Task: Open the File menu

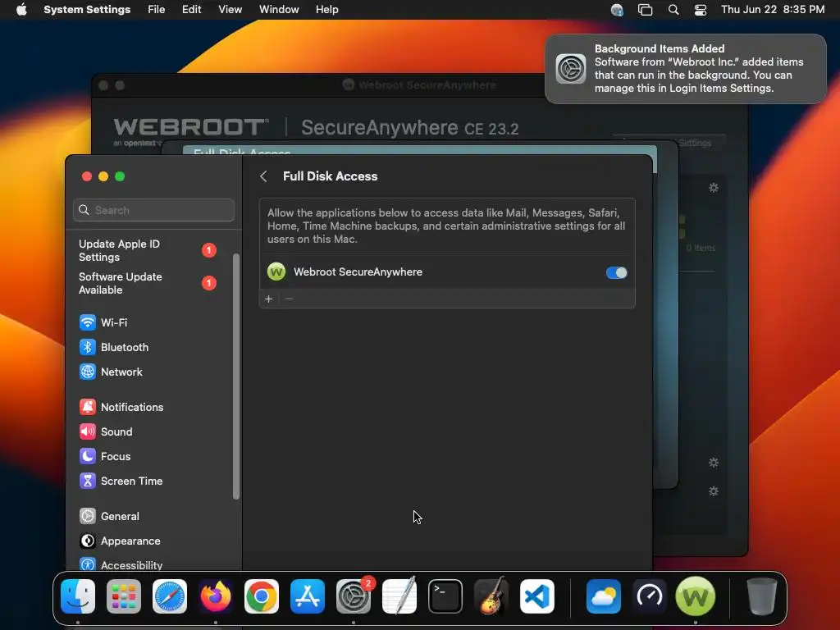Action: click(157, 10)
